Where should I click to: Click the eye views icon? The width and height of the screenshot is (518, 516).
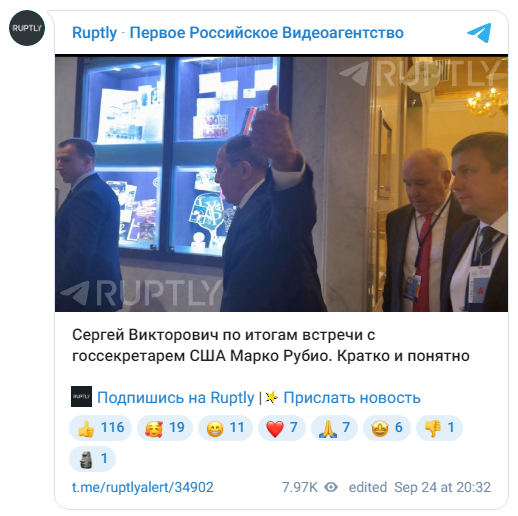click(x=331, y=487)
